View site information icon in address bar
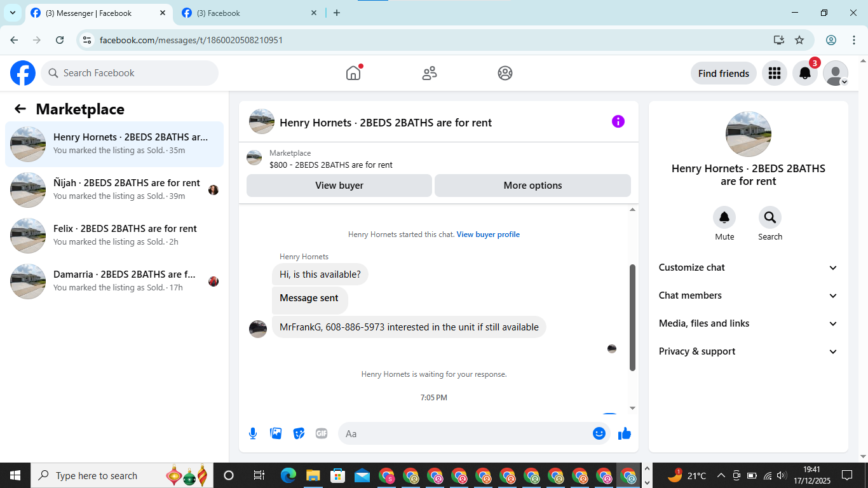Viewport: 868px width, 488px height. click(x=88, y=40)
